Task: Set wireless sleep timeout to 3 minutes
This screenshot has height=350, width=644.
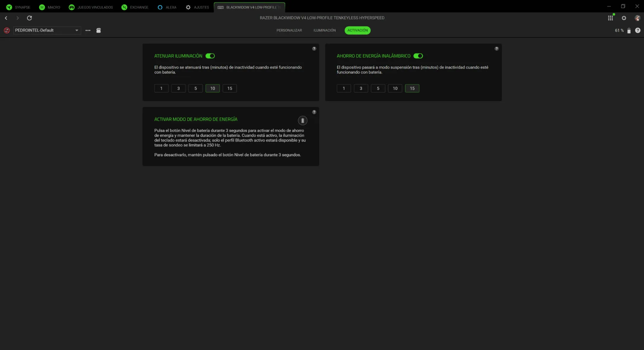Action: click(x=361, y=88)
